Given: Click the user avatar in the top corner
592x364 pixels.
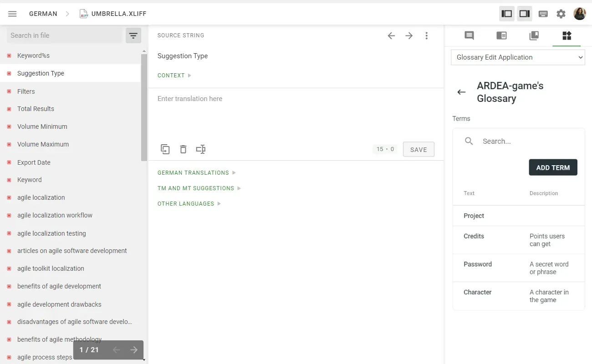Looking at the screenshot, I should point(579,13).
